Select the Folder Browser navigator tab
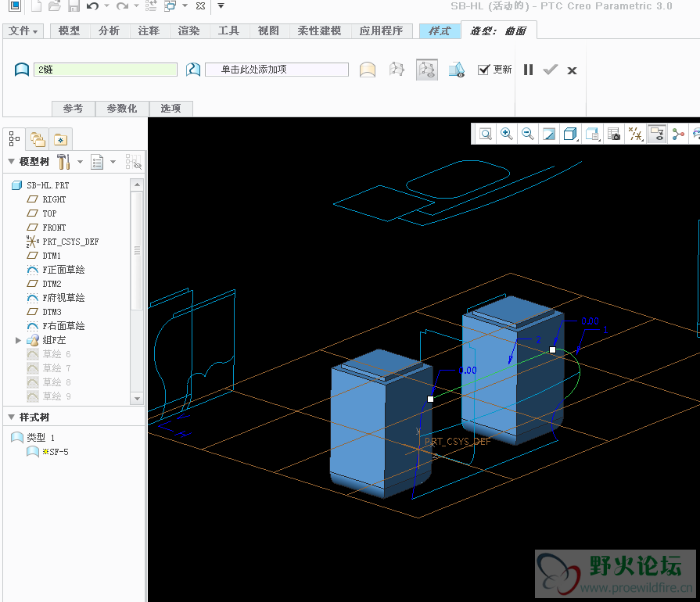The height and width of the screenshot is (602, 700). [x=38, y=139]
